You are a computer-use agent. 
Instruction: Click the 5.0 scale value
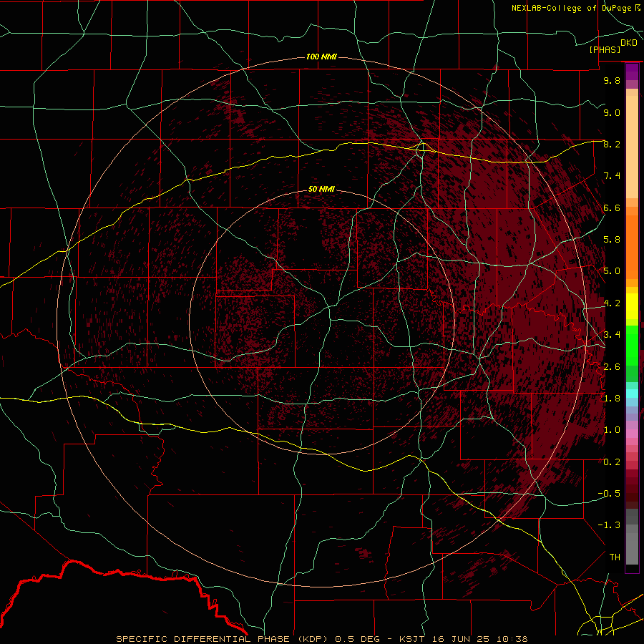tap(612, 271)
